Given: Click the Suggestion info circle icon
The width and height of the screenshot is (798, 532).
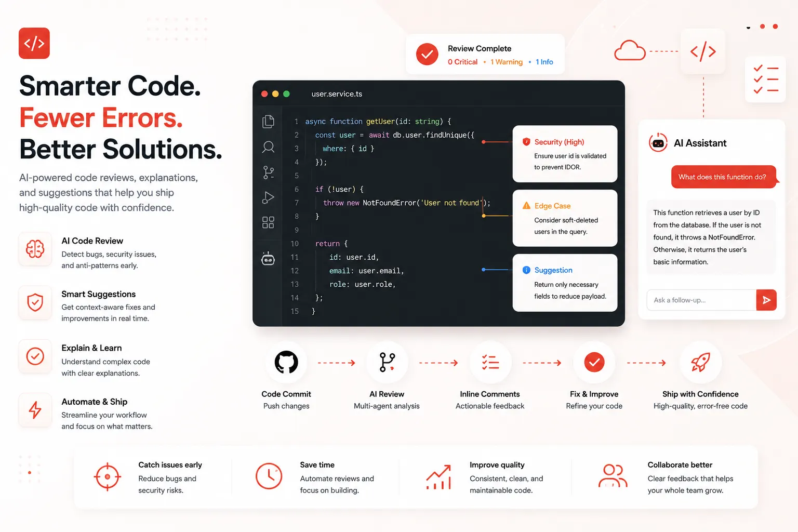Looking at the screenshot, I should [526, 270].
